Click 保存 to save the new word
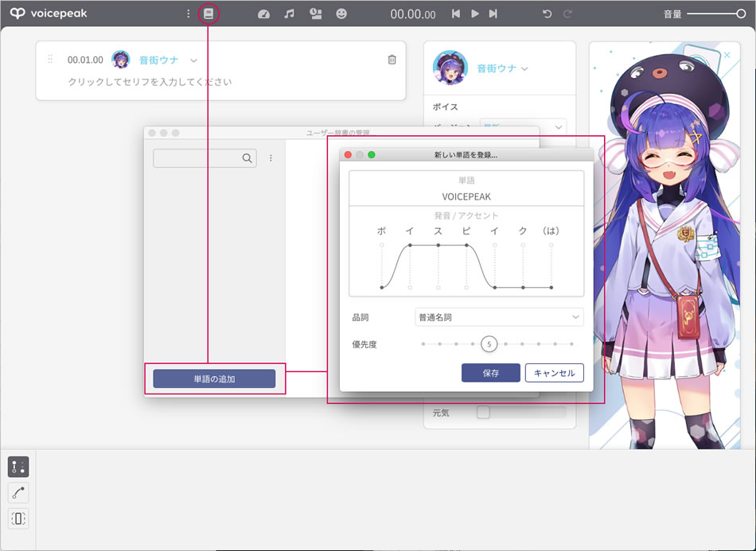 tap(490, 372)
